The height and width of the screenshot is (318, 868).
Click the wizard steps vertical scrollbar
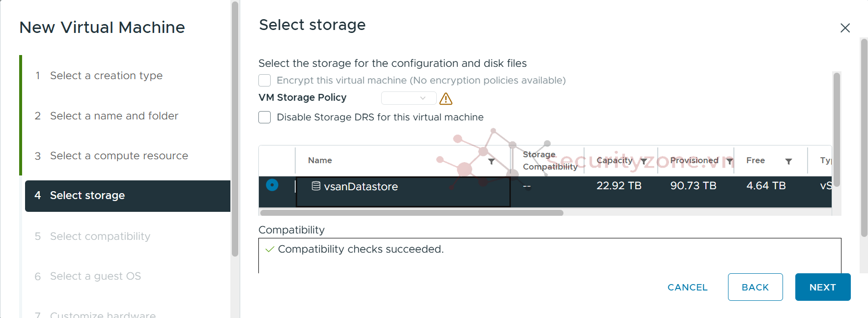pos(235,128)
